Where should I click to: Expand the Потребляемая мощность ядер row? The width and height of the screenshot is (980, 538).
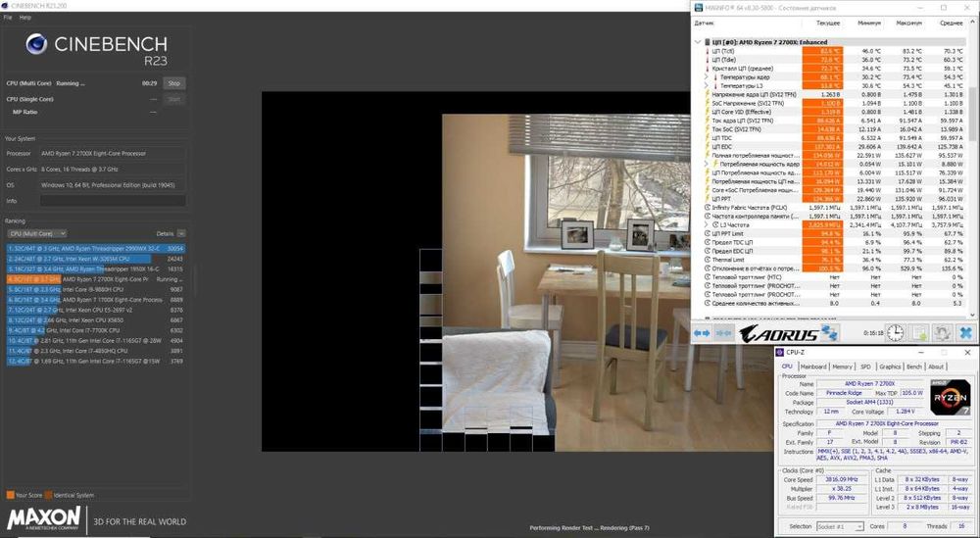coord(707,164)
